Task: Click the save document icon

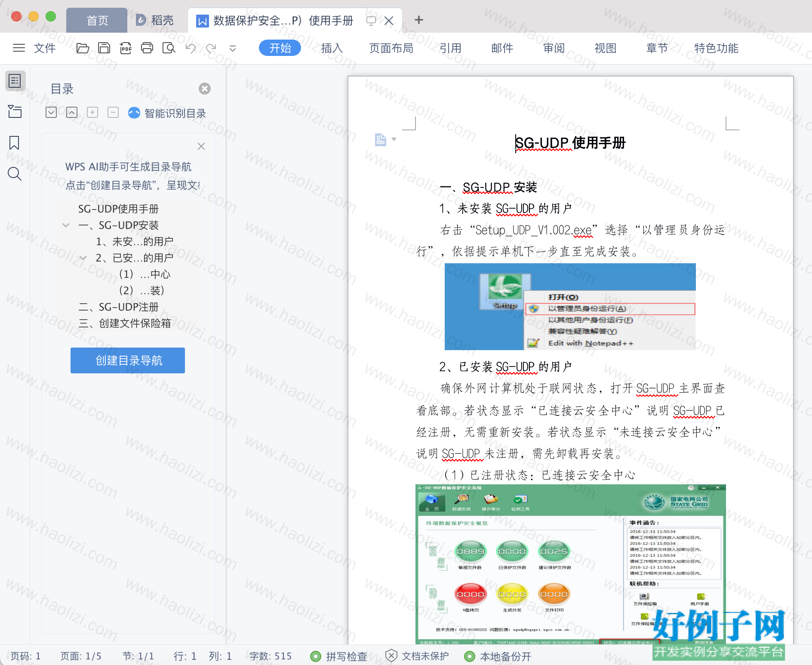Action: click(x=104, y=48)
